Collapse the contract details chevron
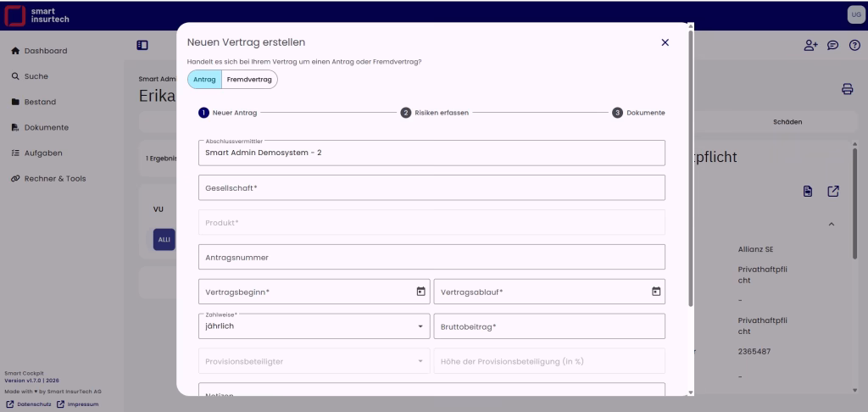Viewport: 868px width, 412px height. coord(832,224)
